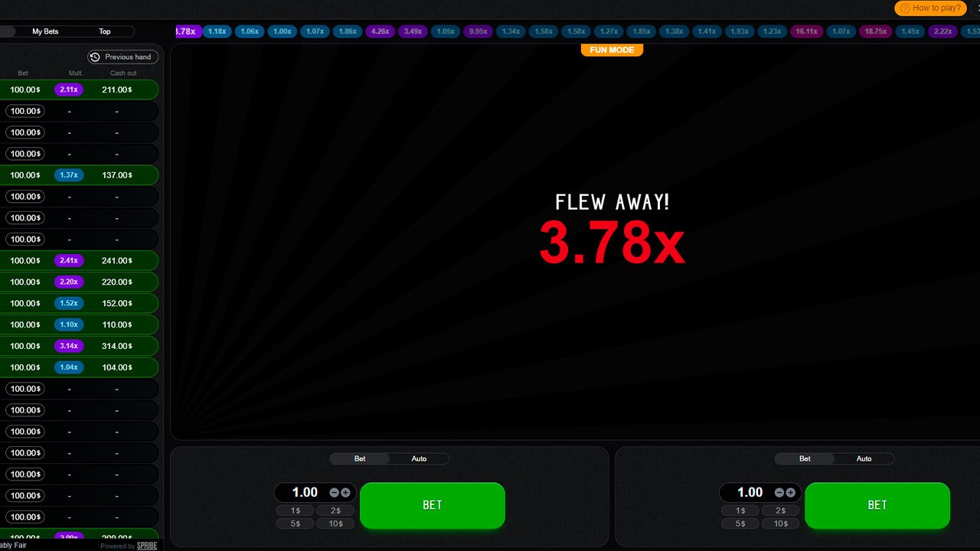Image resolution: width=980 pixels, height=551 pixels.
Task: Select Bet mode in the right bet panel
Action: (x=805, y=458)
